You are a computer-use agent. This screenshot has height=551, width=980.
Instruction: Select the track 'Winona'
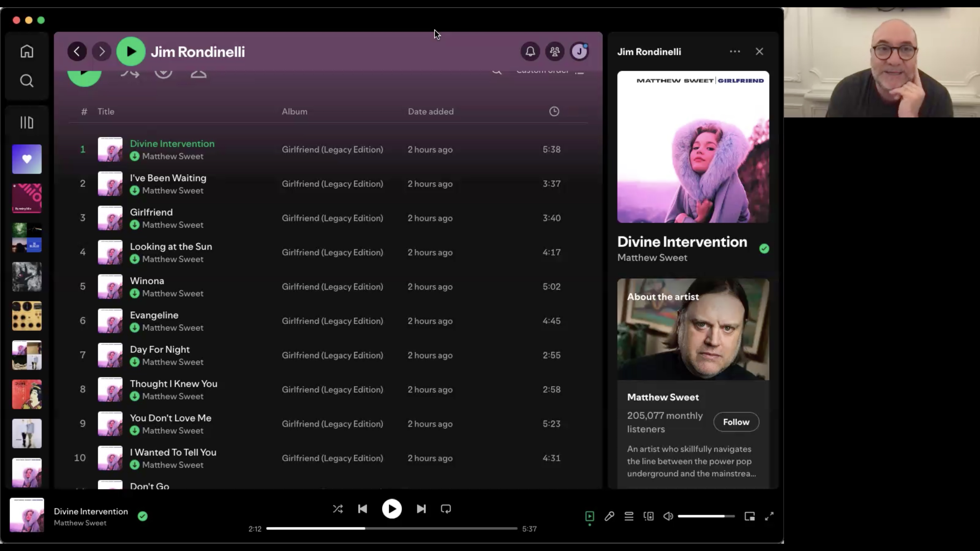coord(147,281)
